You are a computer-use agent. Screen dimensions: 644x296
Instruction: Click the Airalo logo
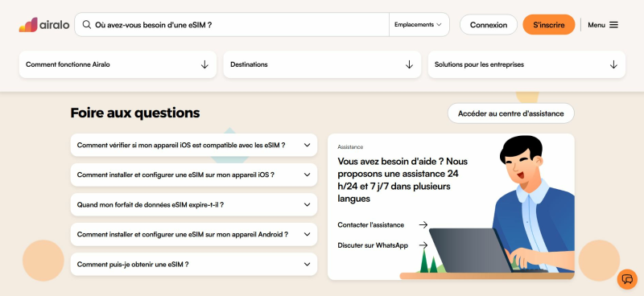coord(44,25)
